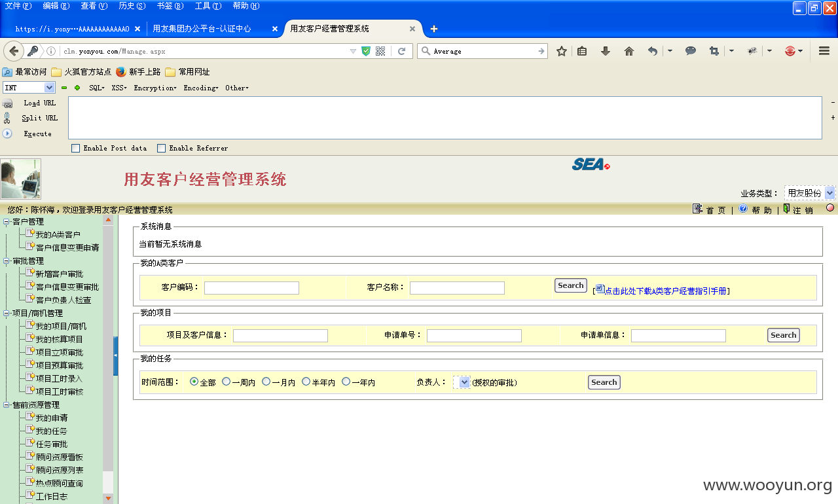This screenshot has height=504, width=838.
Task: Click the 申请单号 input field
Action: click(x=474, y=336)
